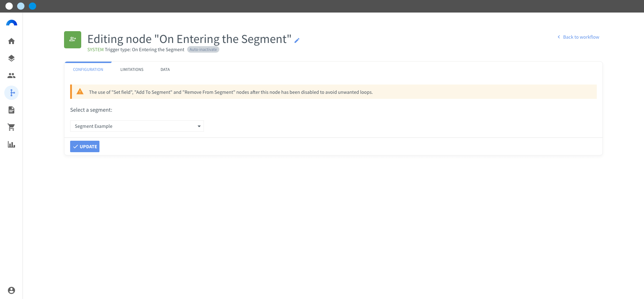Click the Update button

click(x=85, y=146)
